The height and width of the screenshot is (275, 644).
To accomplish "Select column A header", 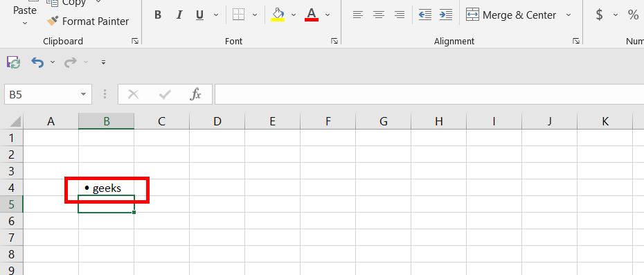I will click(x=51, y=121).
